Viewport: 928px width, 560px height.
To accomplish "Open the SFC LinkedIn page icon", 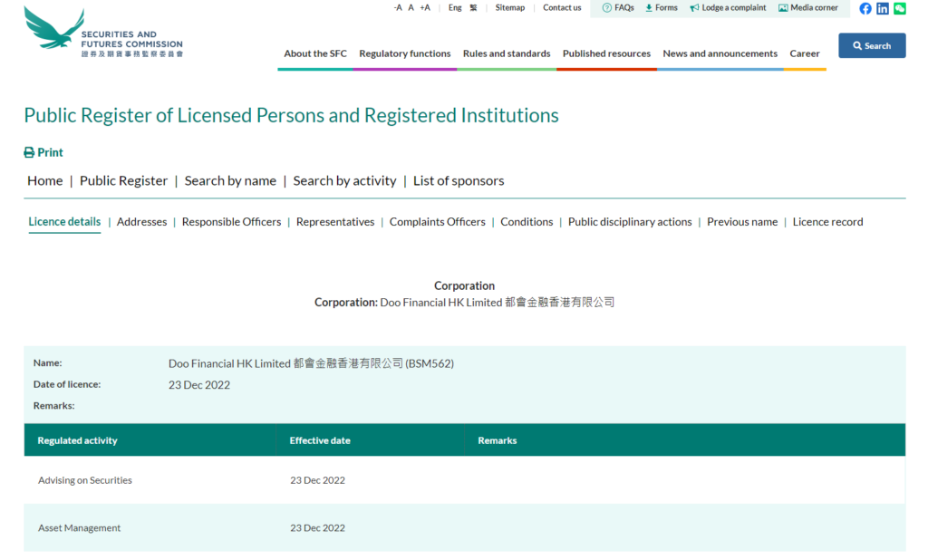I will (x=883, y=8).
